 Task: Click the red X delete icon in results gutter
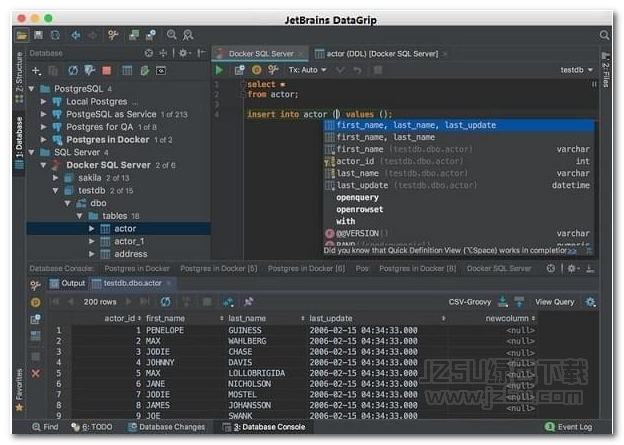point(35,373)
